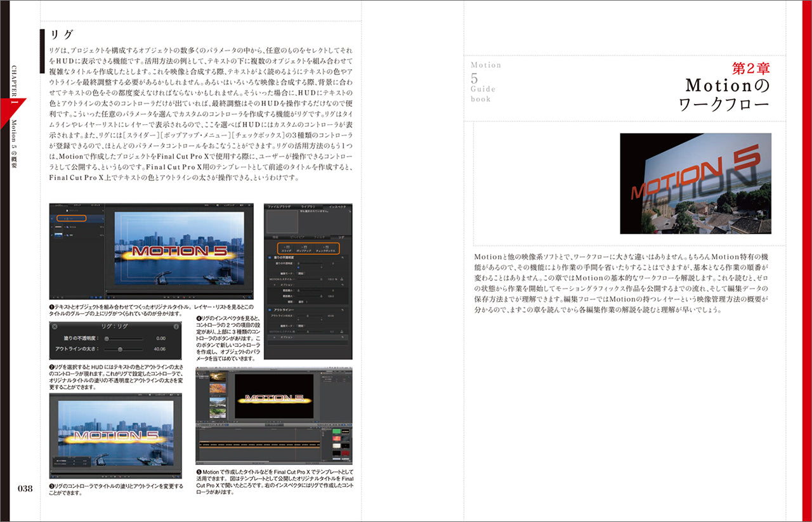Add a ポップアップ widget to the rig

pyautogui.click(x=304, y=249)
